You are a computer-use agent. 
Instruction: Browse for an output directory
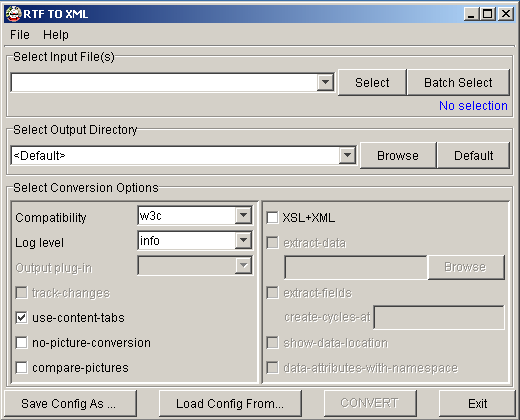[x=398, y=156]
